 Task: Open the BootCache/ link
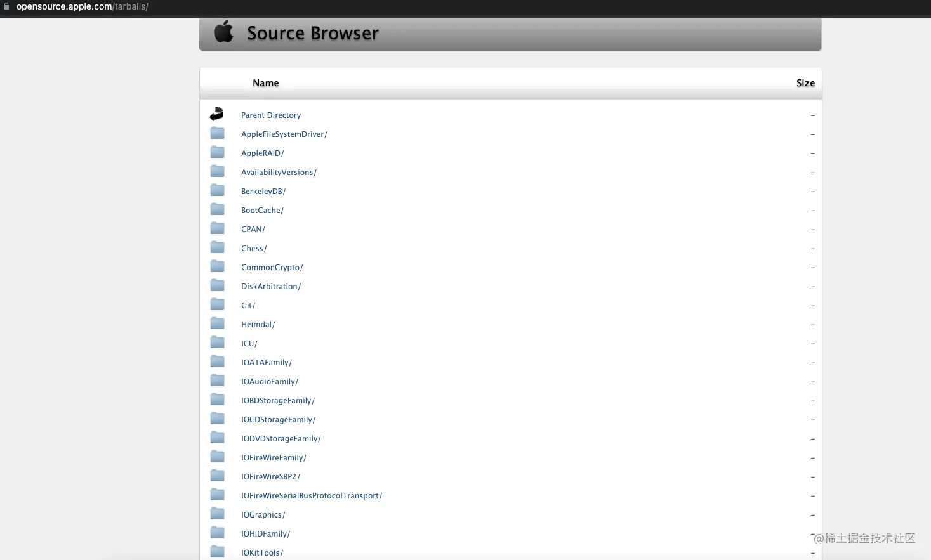point(262,211)
